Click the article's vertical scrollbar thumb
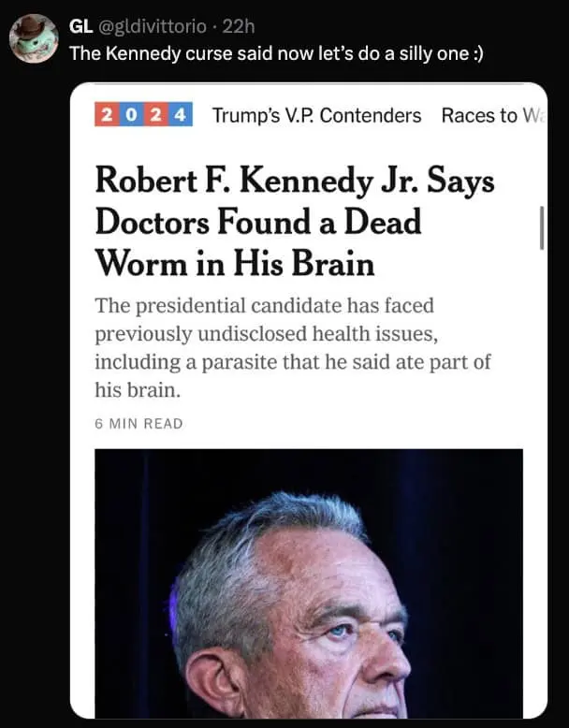 click(x=542, y=229)
